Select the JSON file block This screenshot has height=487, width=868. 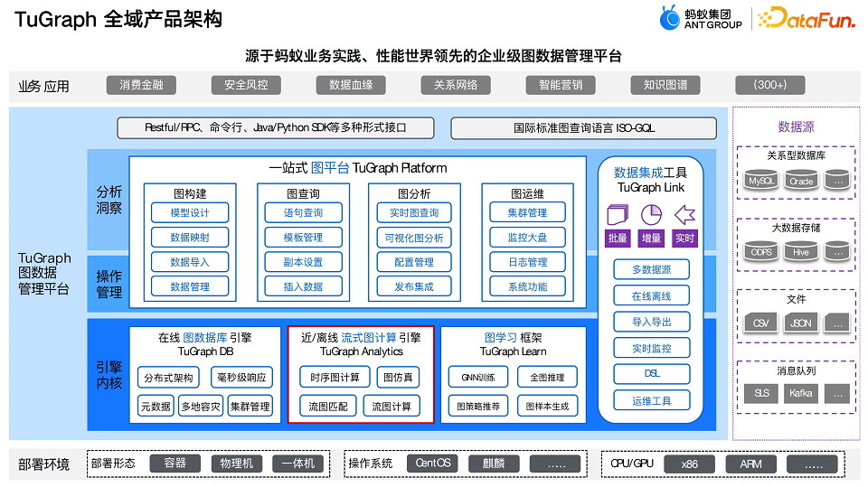pyautogui.click(x=801, y=323)
